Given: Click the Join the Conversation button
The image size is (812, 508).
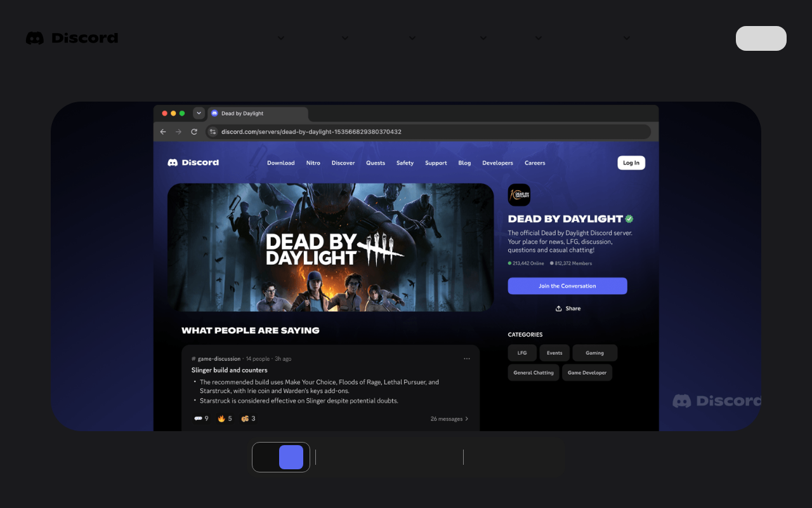Looking at the screenshot, I should (x=568, y=286).
